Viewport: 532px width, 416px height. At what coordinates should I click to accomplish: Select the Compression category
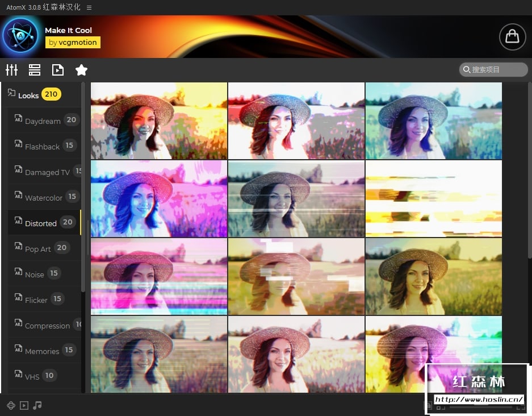[44, 325]
